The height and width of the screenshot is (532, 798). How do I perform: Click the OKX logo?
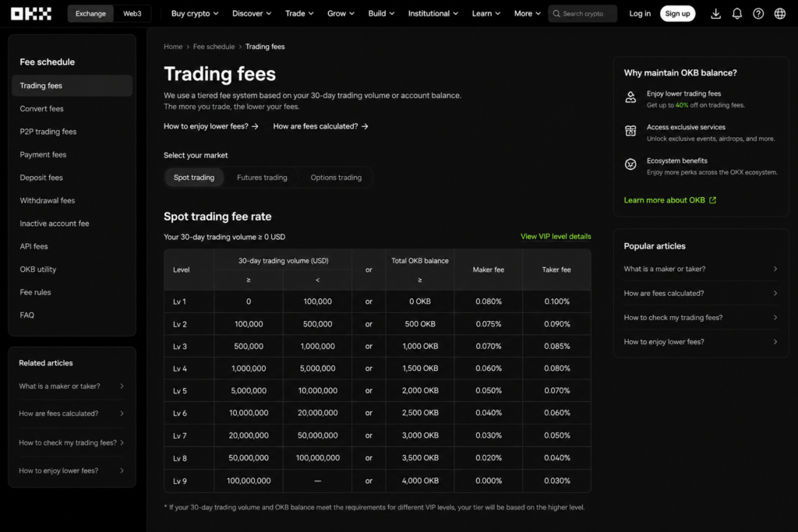pyautogui.click(x=31, y=14)
